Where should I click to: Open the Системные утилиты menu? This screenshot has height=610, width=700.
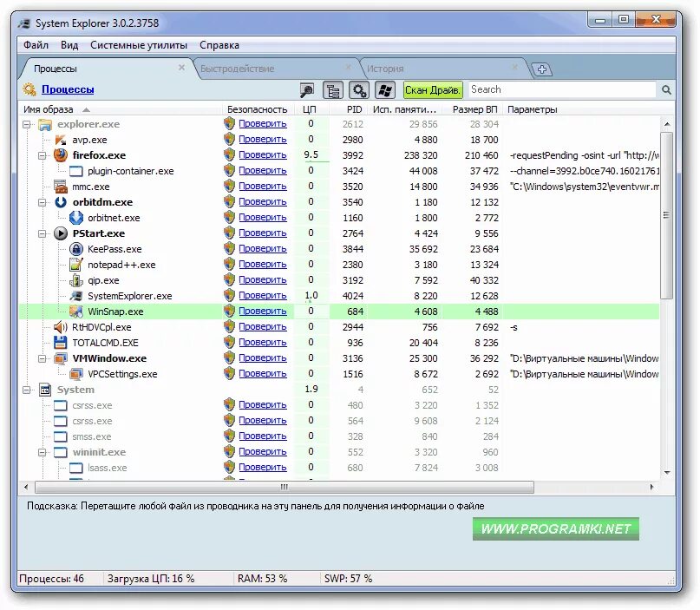(x=139, y=45)
